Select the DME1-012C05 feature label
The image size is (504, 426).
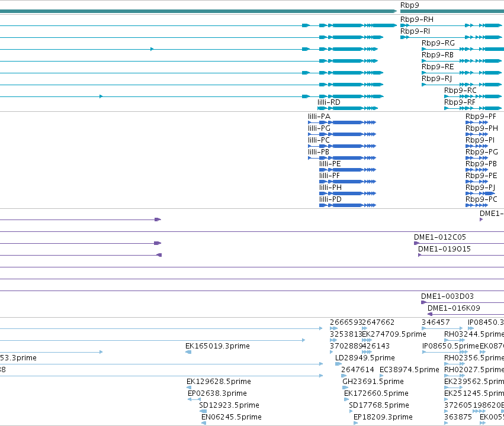pyautogui.click(x=440, y=238)
